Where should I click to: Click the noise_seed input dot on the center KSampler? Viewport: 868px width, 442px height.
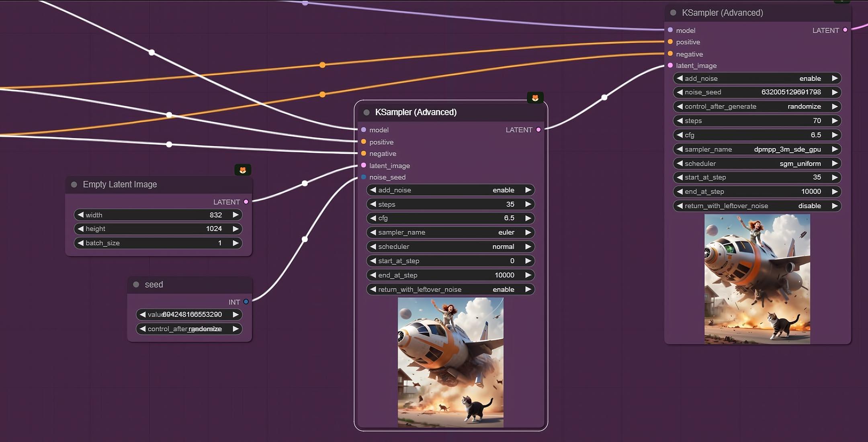364,177
